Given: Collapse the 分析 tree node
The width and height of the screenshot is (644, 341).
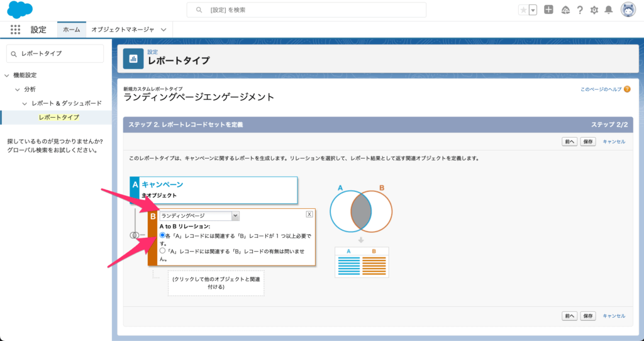Looking at the screenshot, I should coord(17,89).
